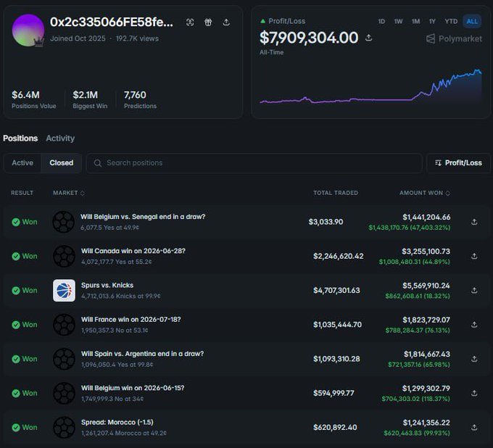Click the text 1,749,999.3 No at 34¢
493x448 pixels.
coord(112,399)
